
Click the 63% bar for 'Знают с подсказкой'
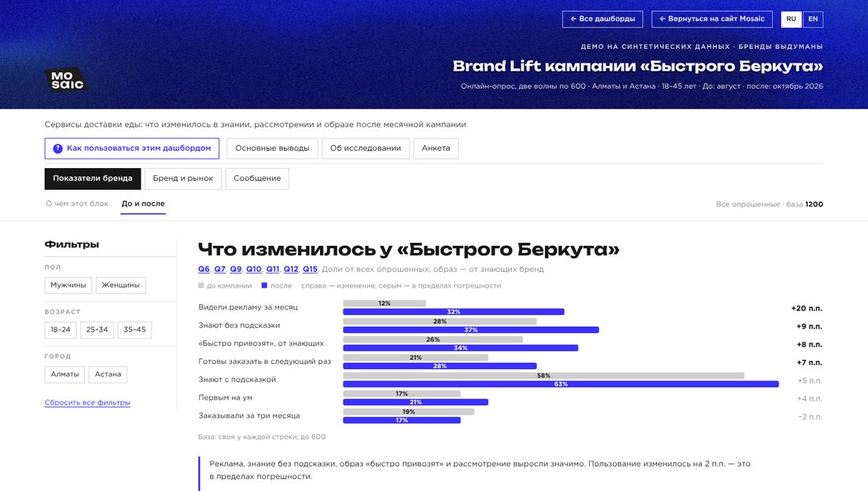(561, 384)
